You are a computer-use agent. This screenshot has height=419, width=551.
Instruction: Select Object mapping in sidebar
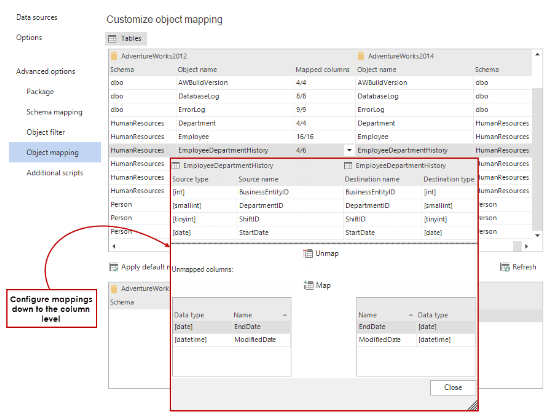click(x=55, y=152)
